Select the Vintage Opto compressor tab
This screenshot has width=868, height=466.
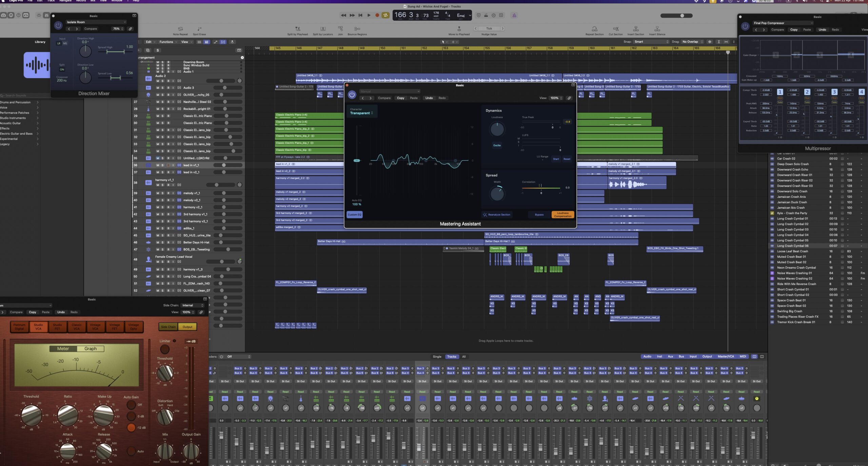(x=133, y=327)
